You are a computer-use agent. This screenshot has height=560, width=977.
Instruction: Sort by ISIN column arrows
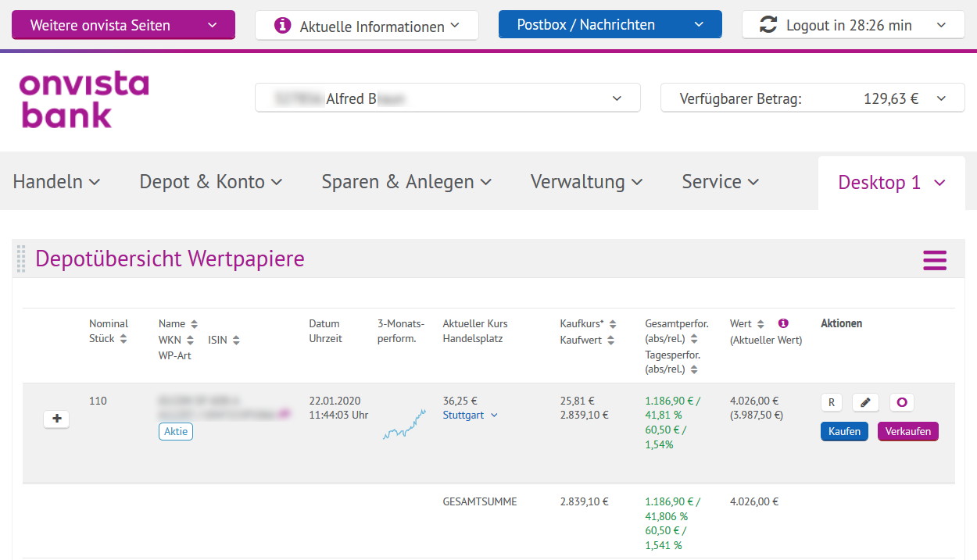(x=236, y=340)
